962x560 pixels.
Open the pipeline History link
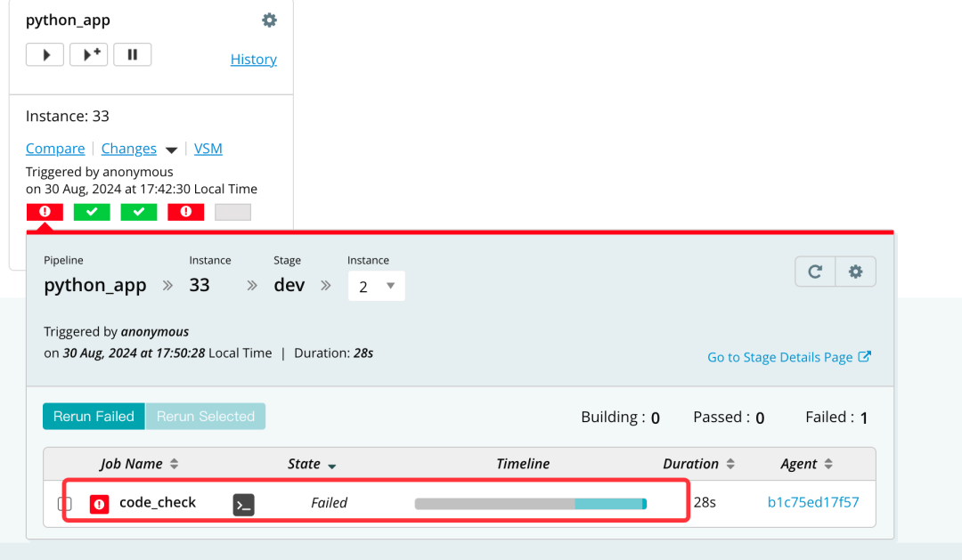pyautogui.click(x=253, y=60)
